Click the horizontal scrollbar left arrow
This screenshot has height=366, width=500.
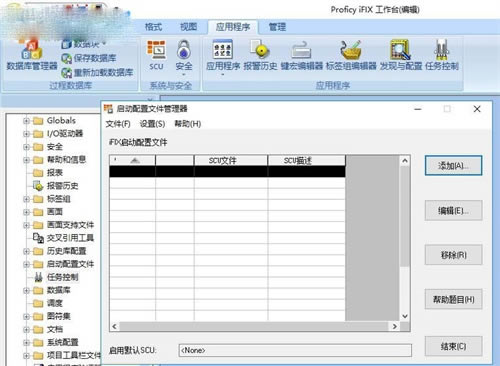114,326
